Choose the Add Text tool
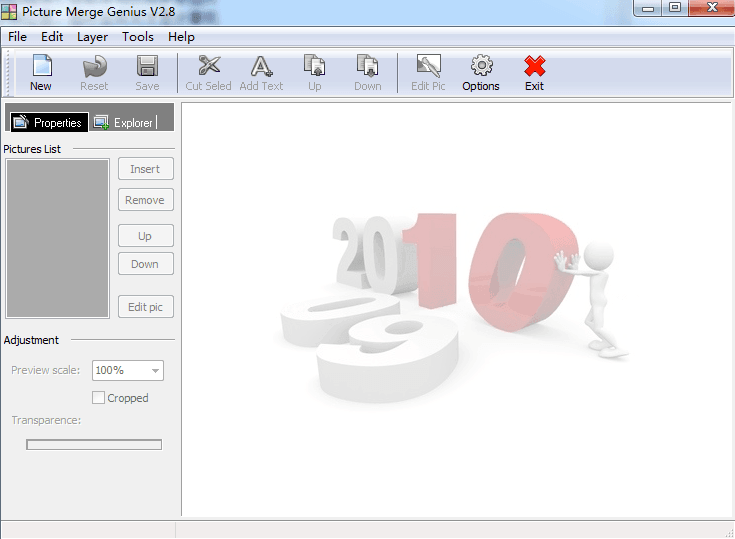 pyautogui.click(x=261, y=68)
